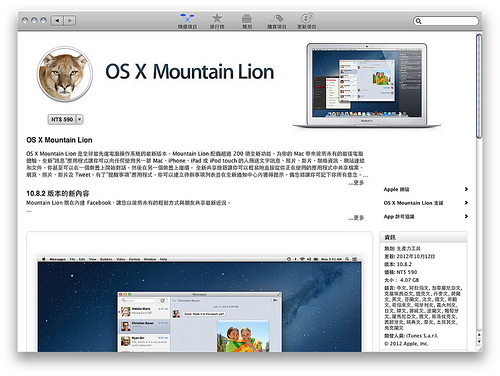Click the Messages screenshot preview

coord(199,304)
